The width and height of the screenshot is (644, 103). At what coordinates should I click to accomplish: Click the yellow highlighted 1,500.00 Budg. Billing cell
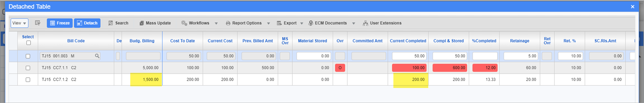pos(146,79)
